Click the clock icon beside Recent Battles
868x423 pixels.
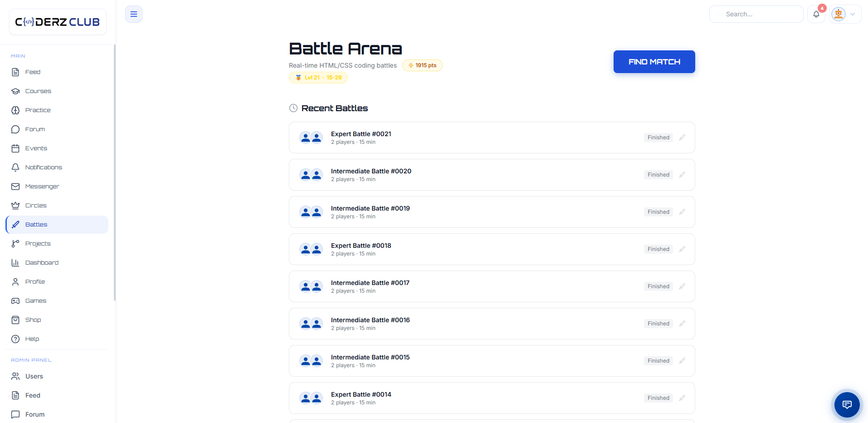pyautogui.click(x=293, y=108)
